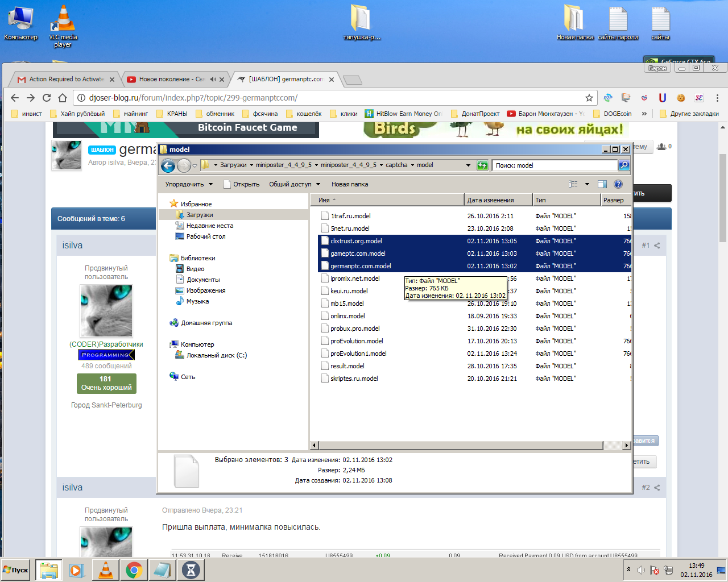
Task: Click the cookie extension icon in Chrome
Action: coord(681,98)
